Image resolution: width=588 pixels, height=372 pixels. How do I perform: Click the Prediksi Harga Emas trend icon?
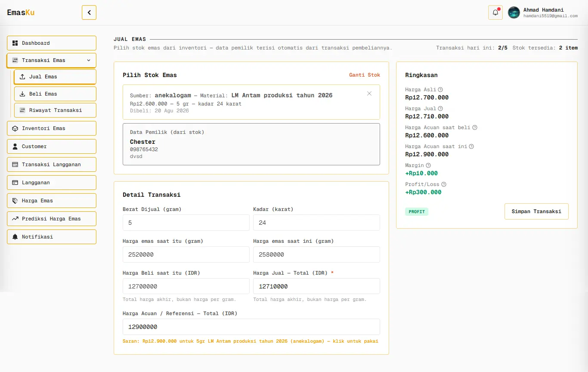point(15,219)
